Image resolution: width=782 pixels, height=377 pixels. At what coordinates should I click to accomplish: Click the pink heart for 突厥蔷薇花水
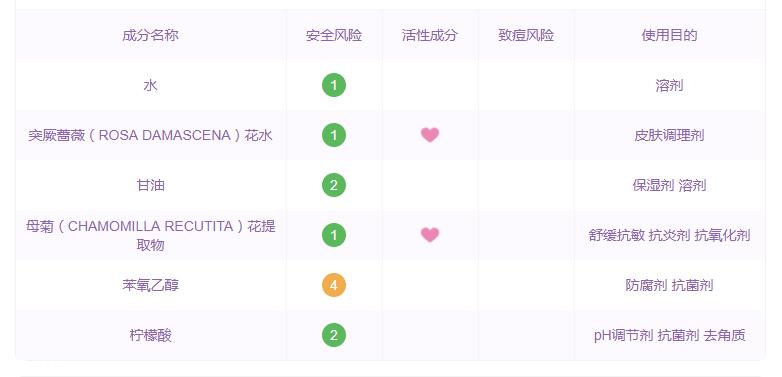point(430,135)
